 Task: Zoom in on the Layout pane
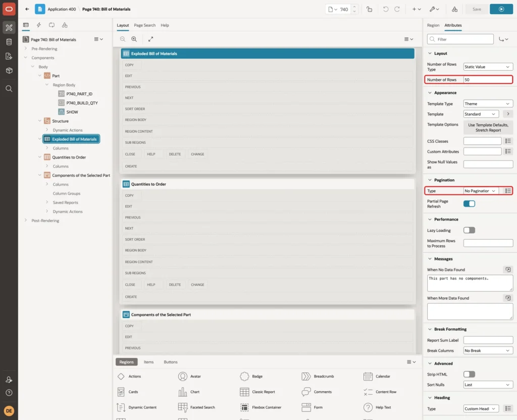point(134,39)
